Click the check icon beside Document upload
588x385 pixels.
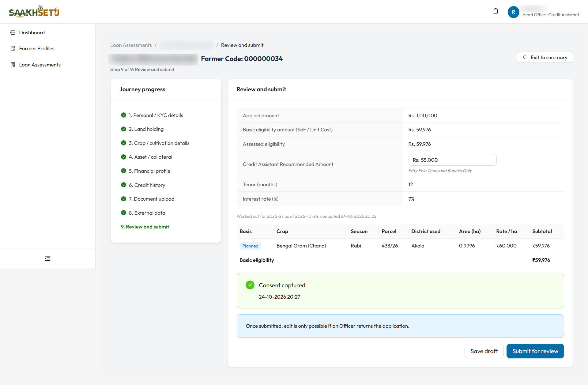[123, 199]
